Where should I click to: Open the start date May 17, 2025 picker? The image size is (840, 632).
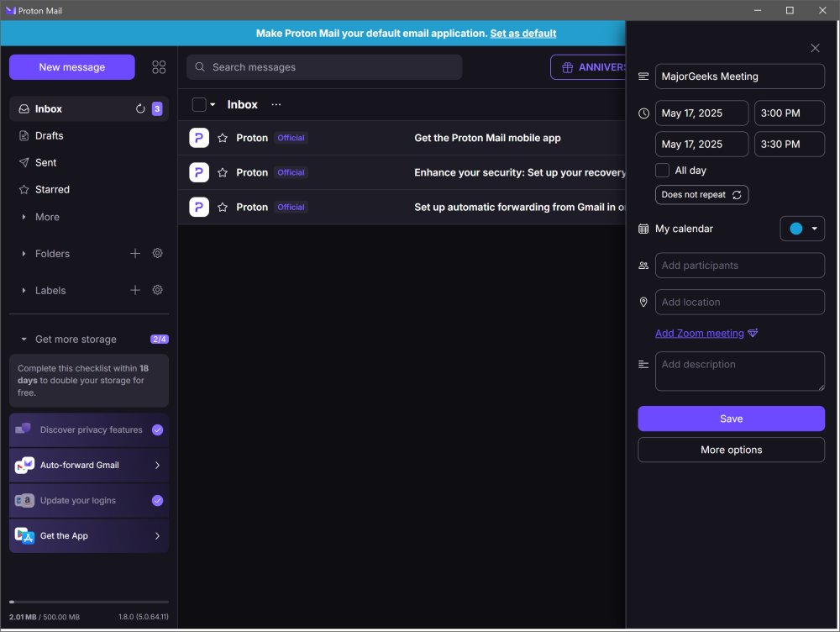click(x=701, y=113)
